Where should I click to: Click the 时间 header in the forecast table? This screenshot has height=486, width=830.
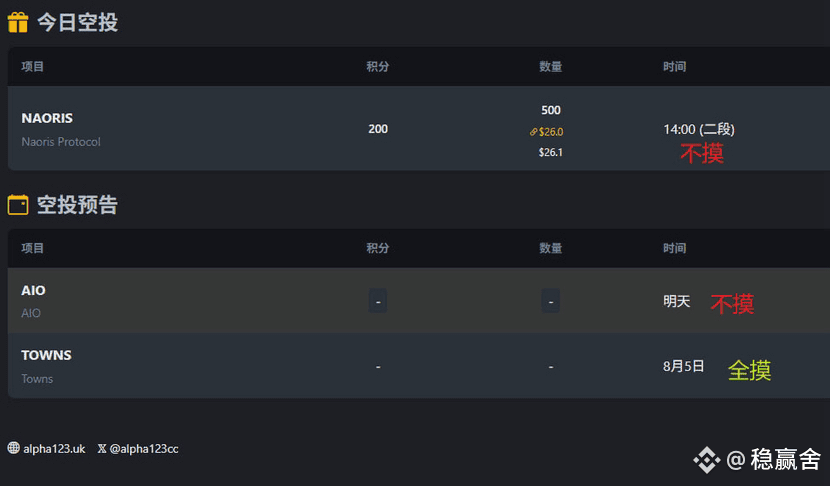(x=674, y=248)
